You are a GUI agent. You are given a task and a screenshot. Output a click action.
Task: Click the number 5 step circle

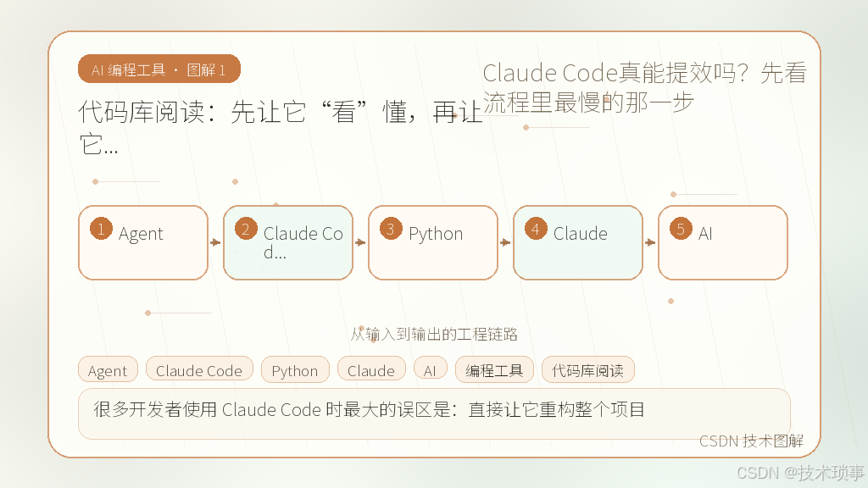(681, 229)
